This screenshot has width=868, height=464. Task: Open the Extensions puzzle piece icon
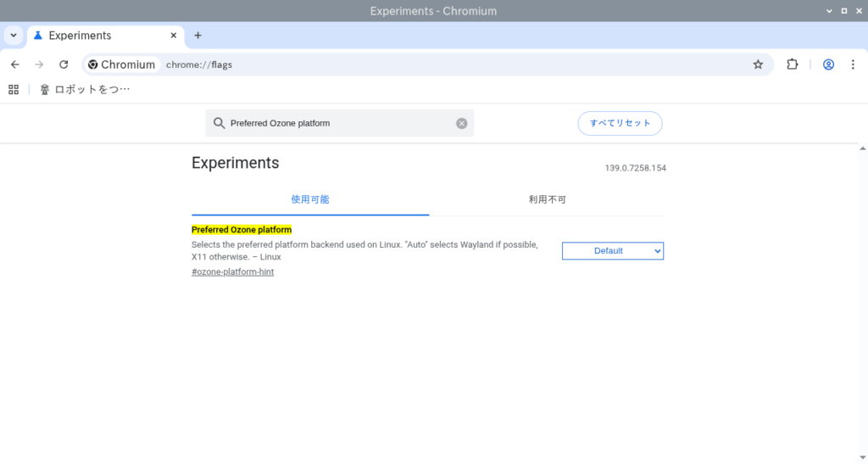click(793, 64)
